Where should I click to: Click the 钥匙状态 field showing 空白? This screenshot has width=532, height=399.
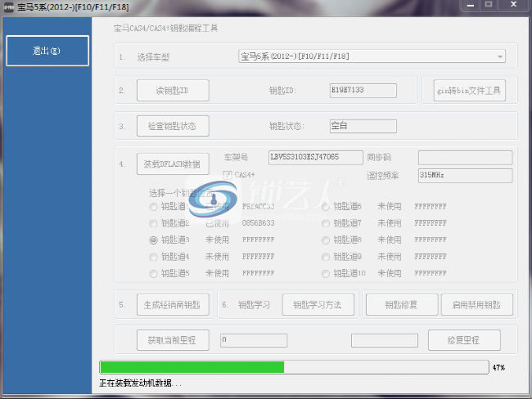point(363,126)
